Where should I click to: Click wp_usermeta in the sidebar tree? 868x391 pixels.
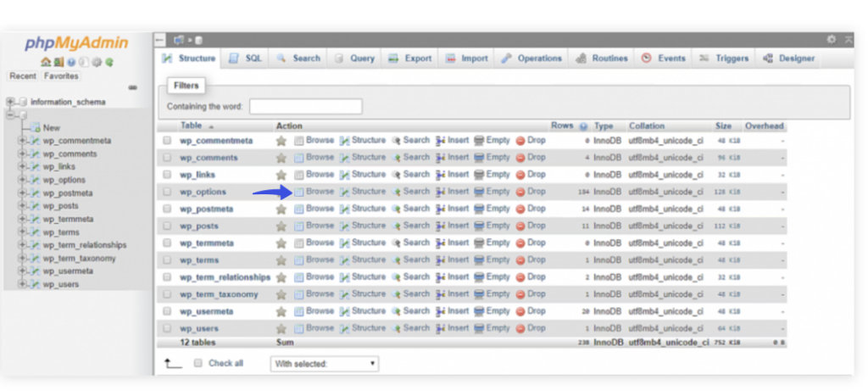click(x=68, y=271)
